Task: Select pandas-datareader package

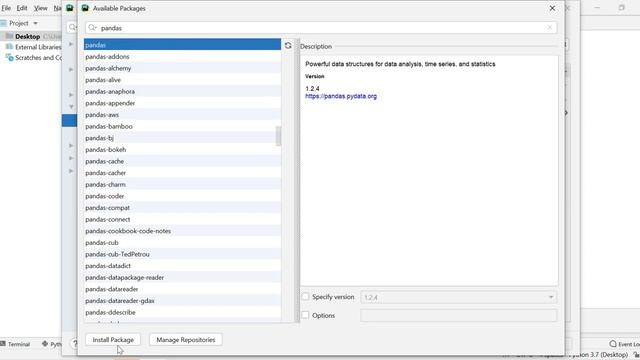Action: (x=182, y=289)
